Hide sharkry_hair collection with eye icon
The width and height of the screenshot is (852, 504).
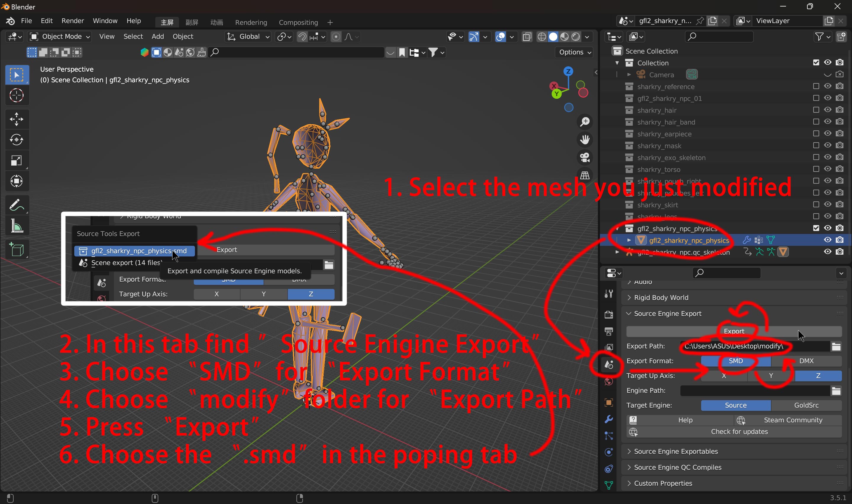[x=827, y=110]
